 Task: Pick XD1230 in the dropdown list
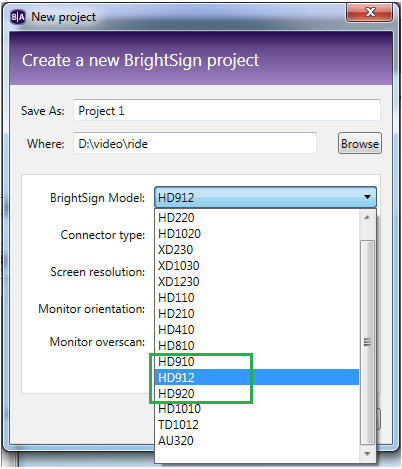[257, 282]
